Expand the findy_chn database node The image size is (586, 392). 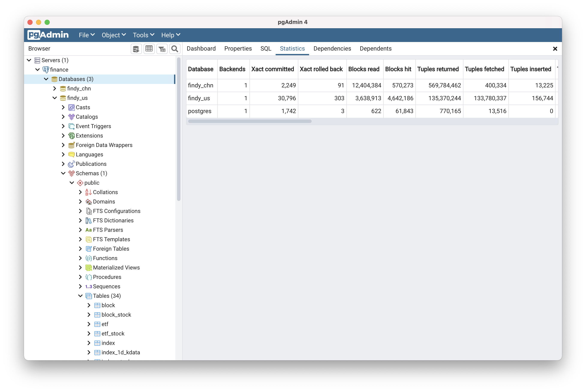coord(55,88)
